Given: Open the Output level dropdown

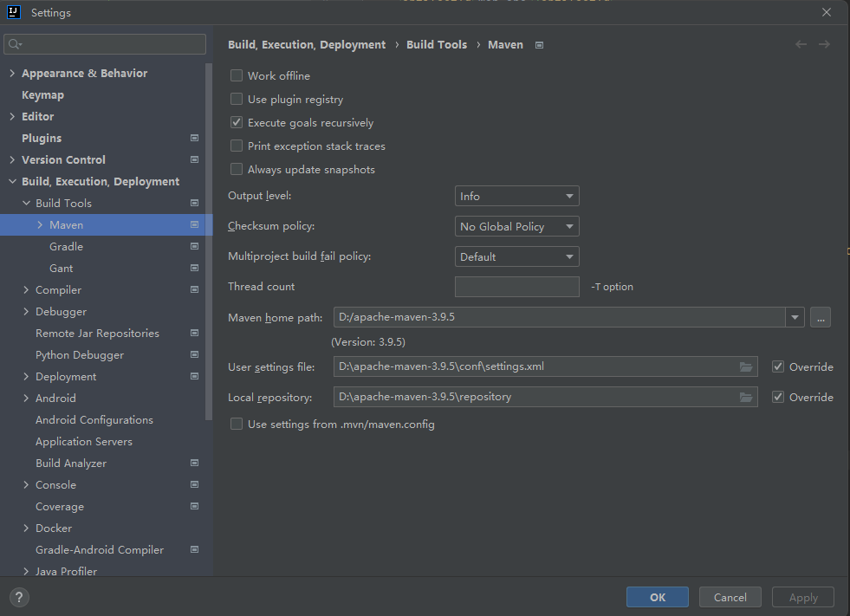Looking at the screenshot, I should tap(517, 196).
